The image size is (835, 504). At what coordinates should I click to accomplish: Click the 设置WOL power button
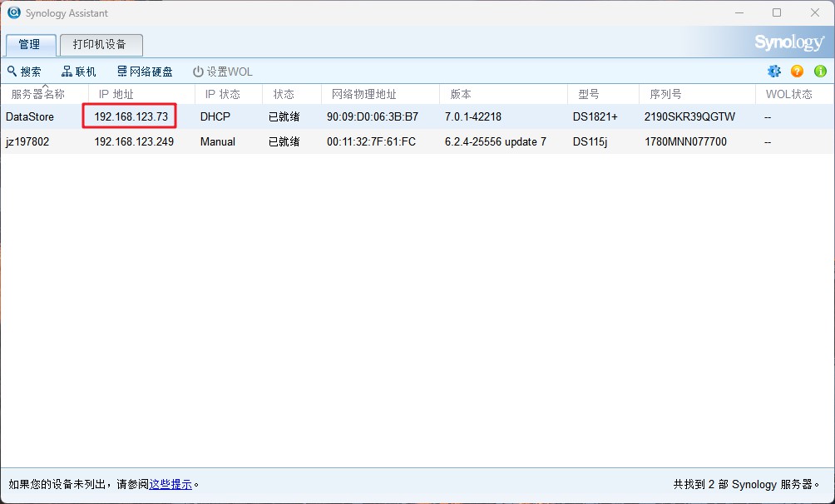click(223, 72)
